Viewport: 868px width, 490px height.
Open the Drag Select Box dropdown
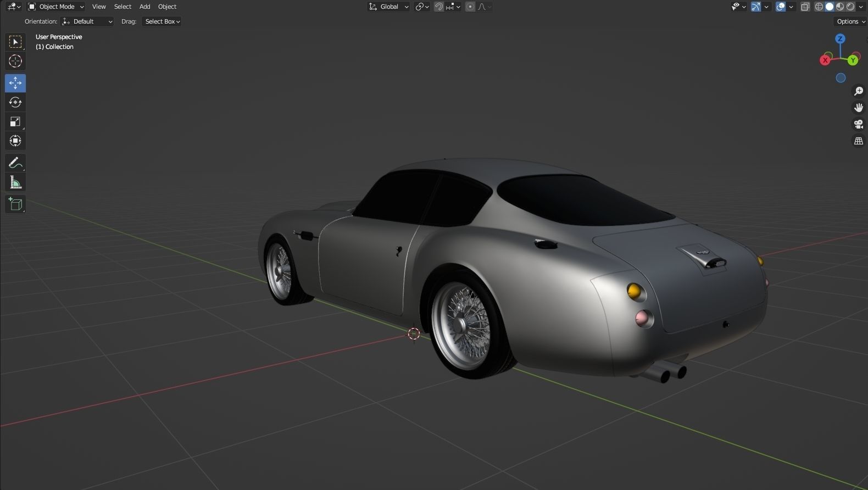[162, 21]
